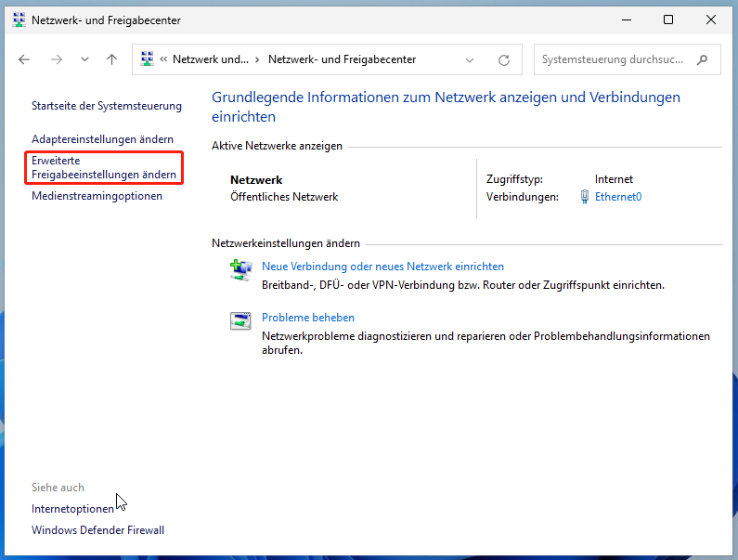The height and width of the screenshot is (560, 738).
Task: Refresh the Netzwerk- und Freigabecenter view
Action: [504, 59]
